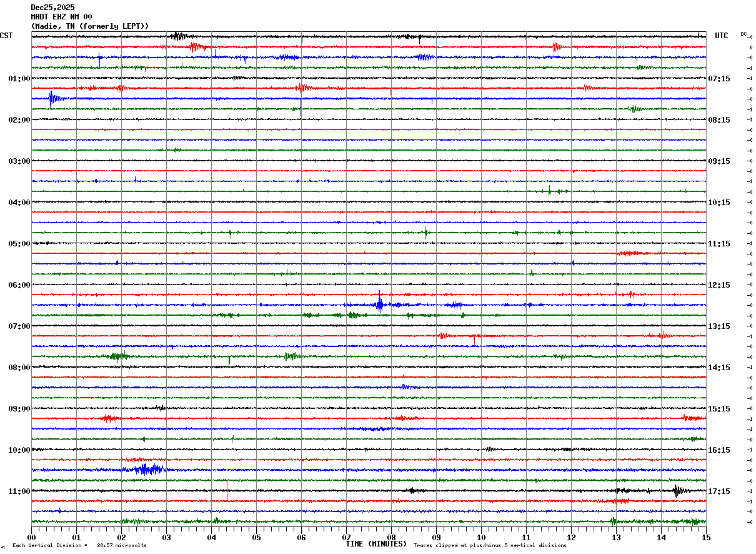Image resolution: width=756 pixels, height=554 pixels.
Task: Click minute tick label 06 on the x-axis
Action: [301, 537]
